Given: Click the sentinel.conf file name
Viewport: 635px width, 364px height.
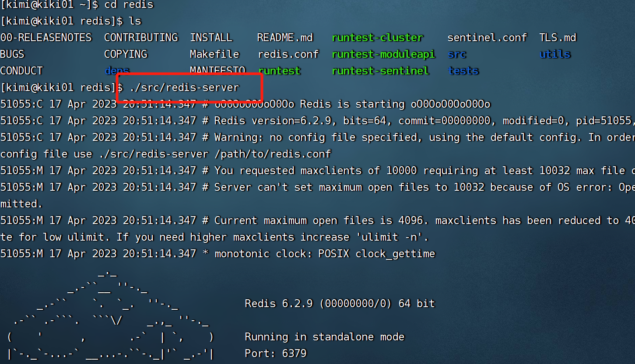Looking at the screenshot, I should click(x=487, y=38).
